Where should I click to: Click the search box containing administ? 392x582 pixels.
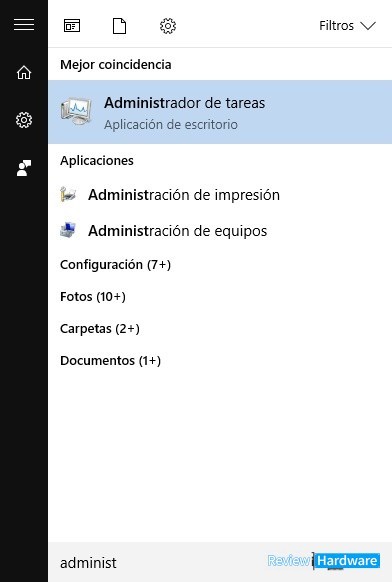pyautogui.click(x=220, y=562)
